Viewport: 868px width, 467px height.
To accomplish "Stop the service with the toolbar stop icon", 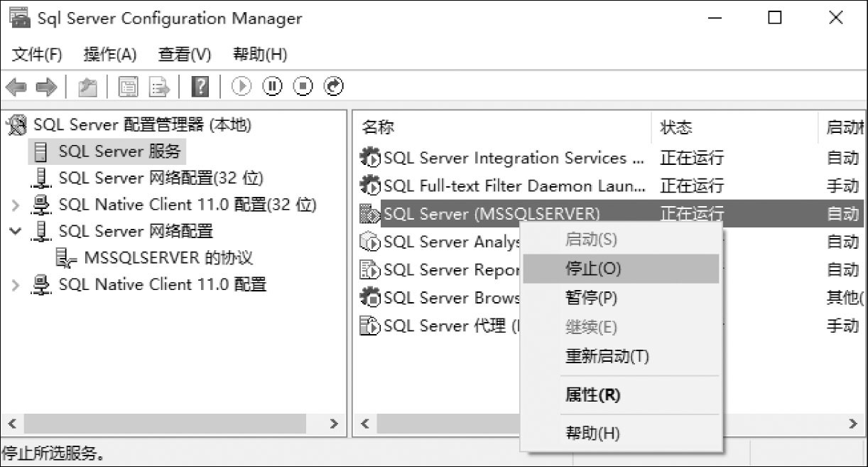I will pyautogui.click(x=303, y=87).
